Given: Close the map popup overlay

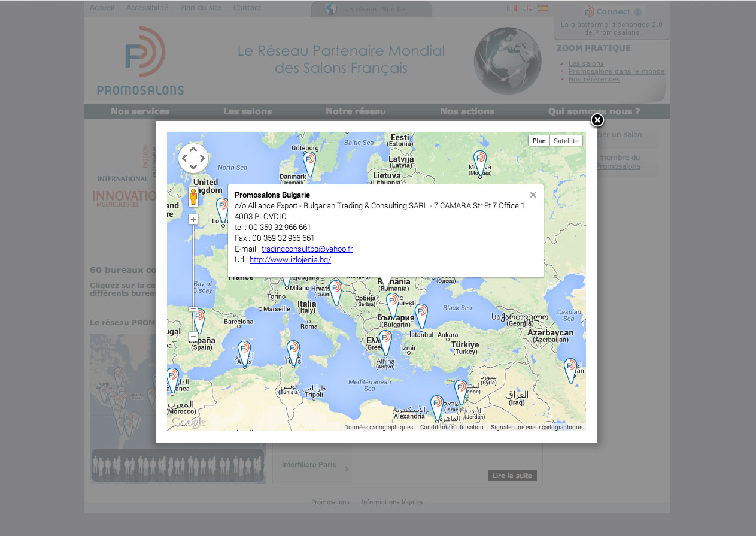Looking at the screenshot, I should pyautogui.click(x=597, y=120).
